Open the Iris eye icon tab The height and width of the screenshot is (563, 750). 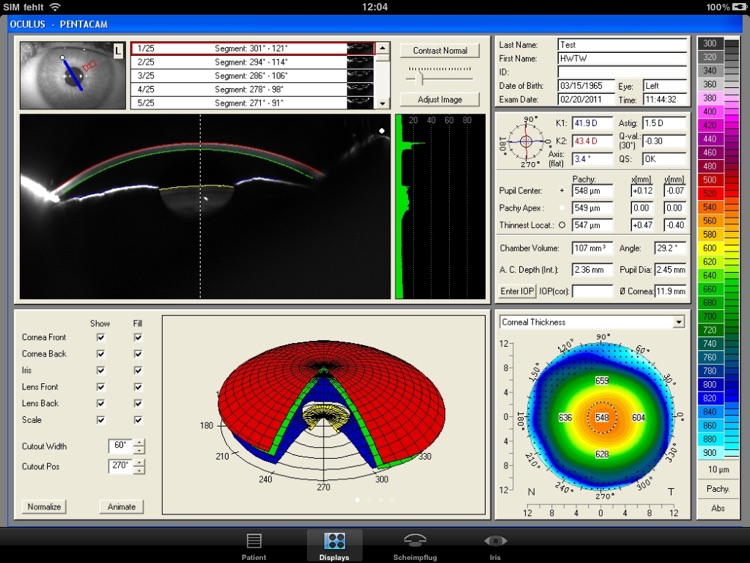(x=496, y=541)
